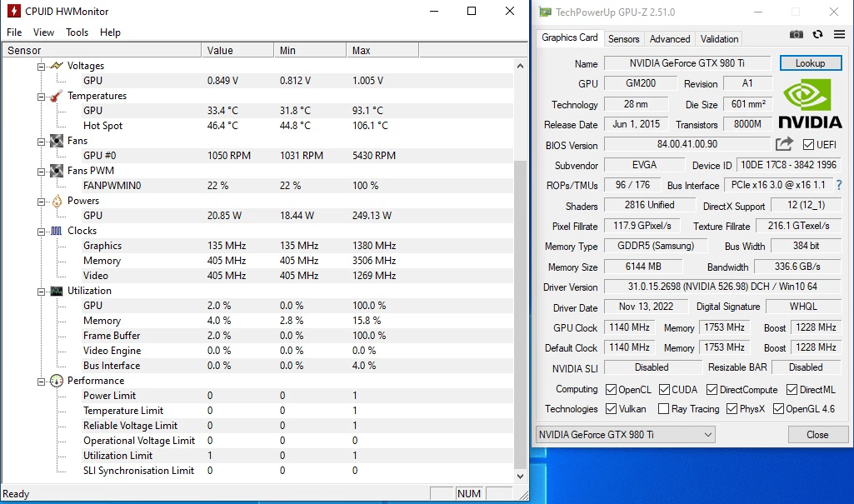Click the Temperatures thermometer icon
Screen dimensions: 854x504
(x=56, y=96)
